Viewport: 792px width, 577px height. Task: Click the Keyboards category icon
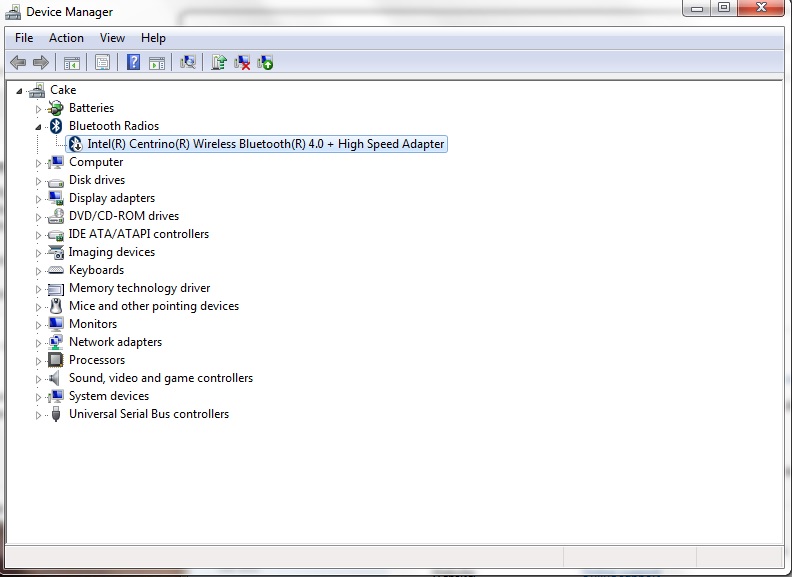56,270
